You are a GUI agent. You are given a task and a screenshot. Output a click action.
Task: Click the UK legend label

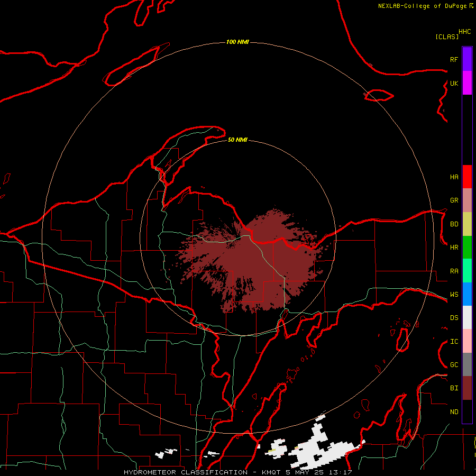pos(454,83)
